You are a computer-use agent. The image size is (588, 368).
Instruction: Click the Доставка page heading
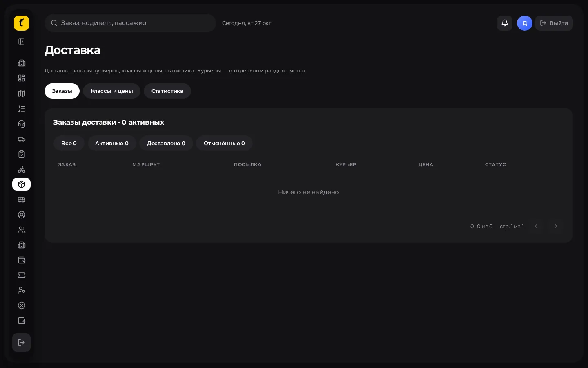[x=72, y=50]
